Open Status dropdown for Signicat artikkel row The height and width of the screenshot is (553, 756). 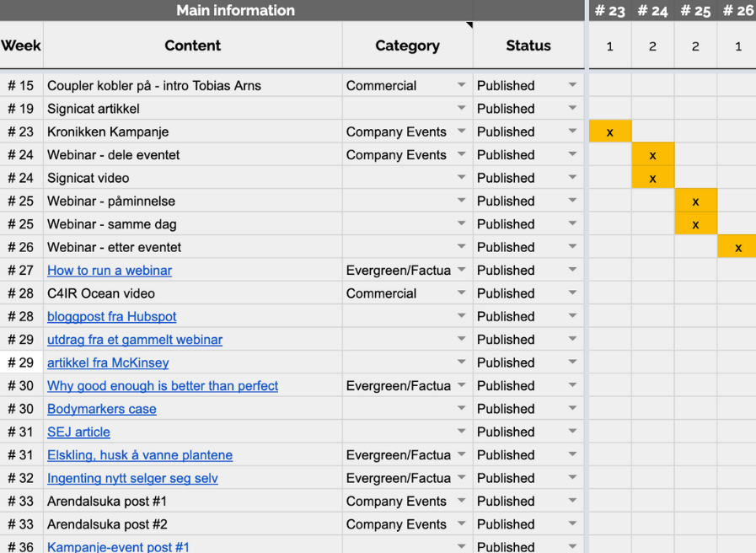pyautogui.click(x=573, y=109)
